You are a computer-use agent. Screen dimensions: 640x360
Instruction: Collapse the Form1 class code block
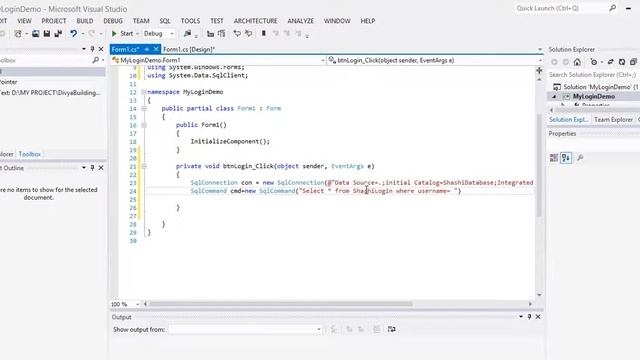144,109
